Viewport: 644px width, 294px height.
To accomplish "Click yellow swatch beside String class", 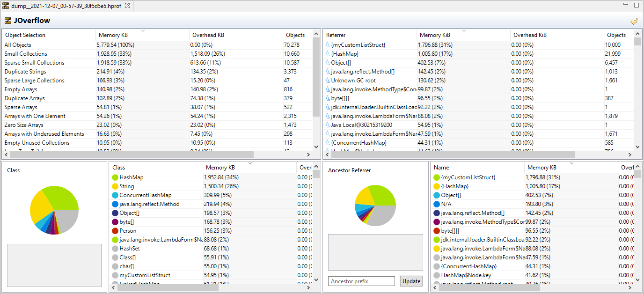I will point(115,186).
